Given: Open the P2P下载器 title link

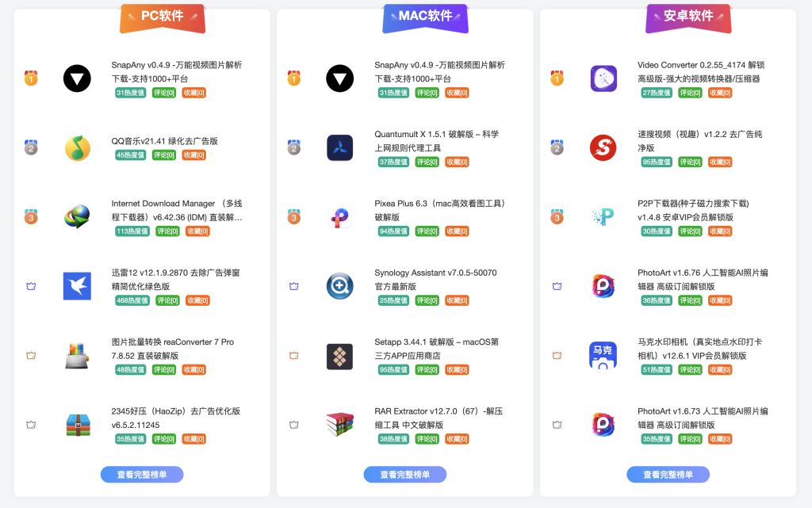Looking at the screenshot, I should point(693,211).
